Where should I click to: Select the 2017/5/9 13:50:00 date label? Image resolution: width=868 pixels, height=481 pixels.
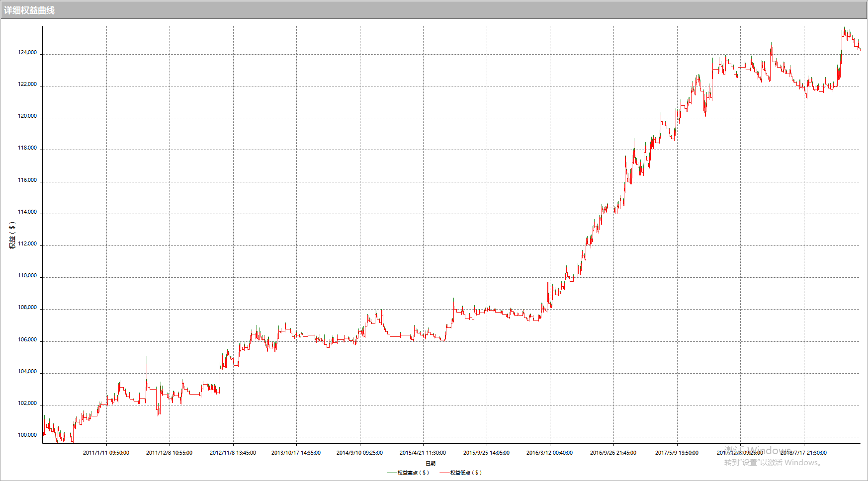677,453
